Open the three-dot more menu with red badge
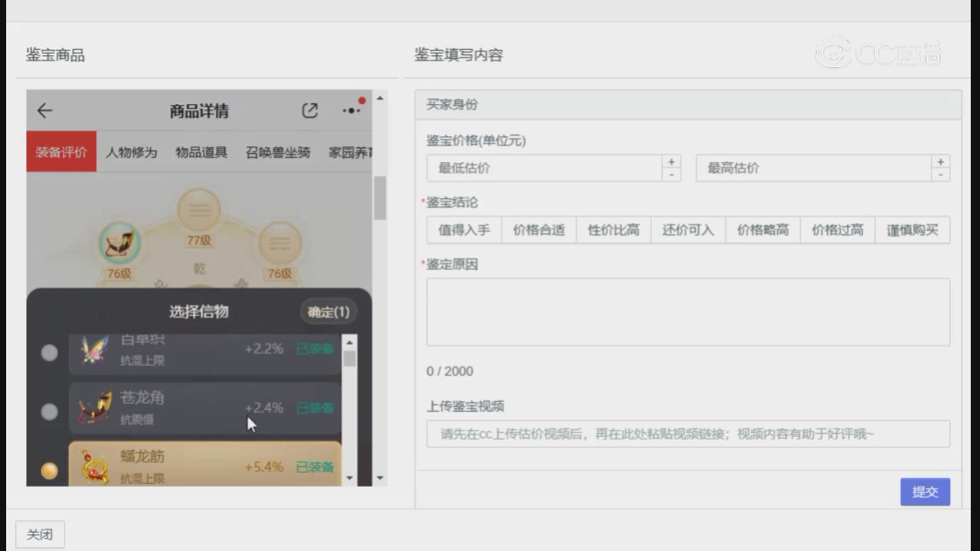This screenshot has height=551, width=980. [x=351, y=110]
